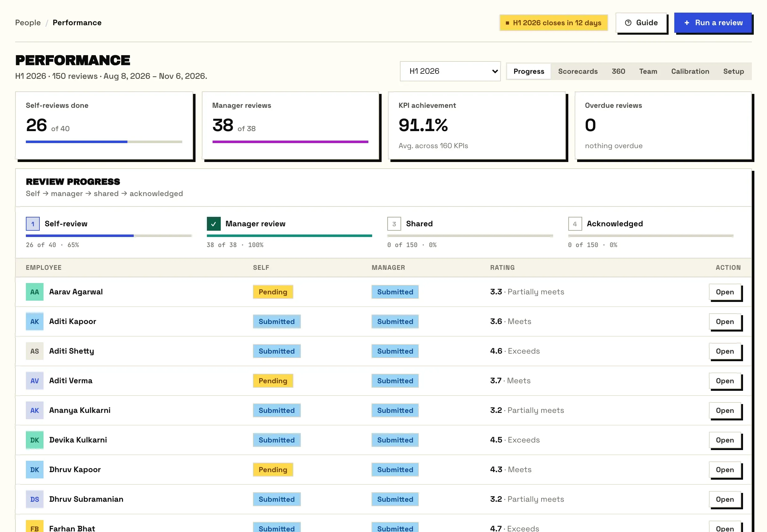Click the RATING column header
This screenshot has height=532, width=767.
point(502,268)
